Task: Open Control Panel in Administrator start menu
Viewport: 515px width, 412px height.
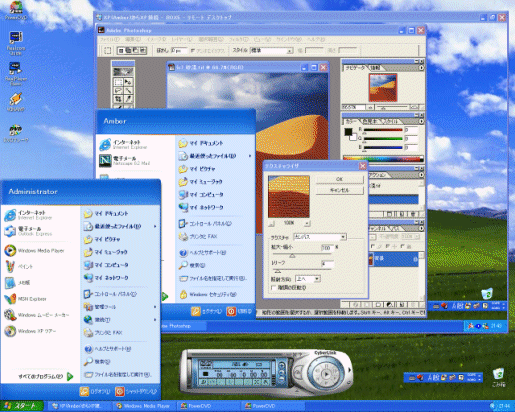Action: (111, 294)
